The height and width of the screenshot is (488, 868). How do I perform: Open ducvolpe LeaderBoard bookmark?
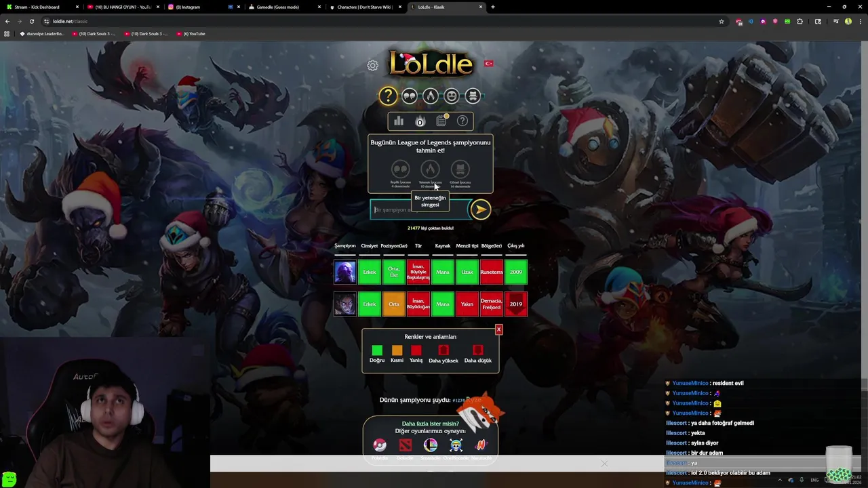click(42, 34)
